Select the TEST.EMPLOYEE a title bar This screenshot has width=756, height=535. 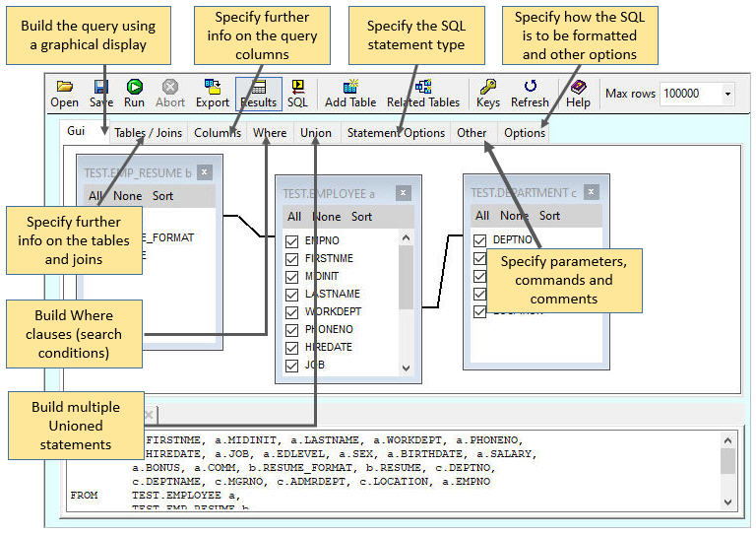(348, 193)
